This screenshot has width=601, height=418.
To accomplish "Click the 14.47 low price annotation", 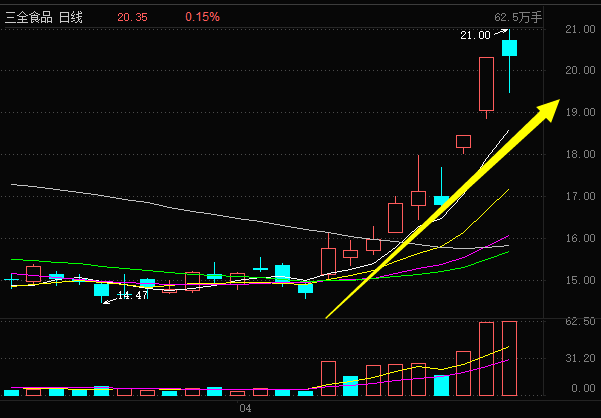I will [x=133, y=296].
